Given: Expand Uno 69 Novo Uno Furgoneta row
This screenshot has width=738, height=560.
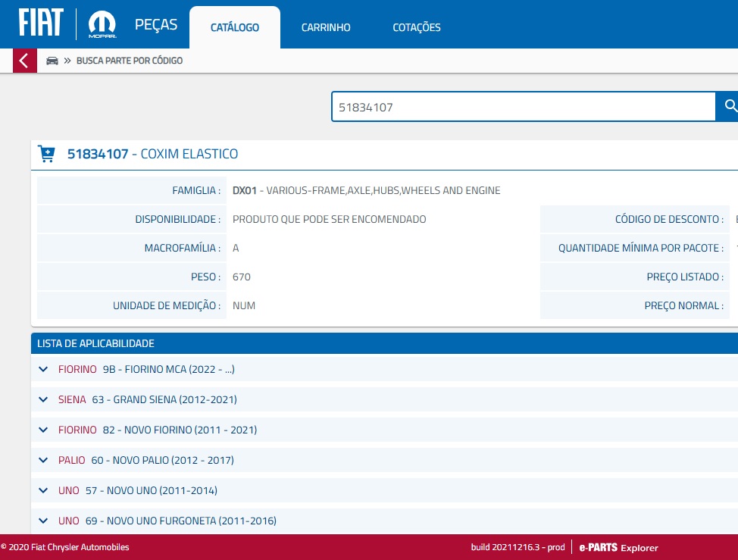Looking at the screenshot, I should pos(43,521).
